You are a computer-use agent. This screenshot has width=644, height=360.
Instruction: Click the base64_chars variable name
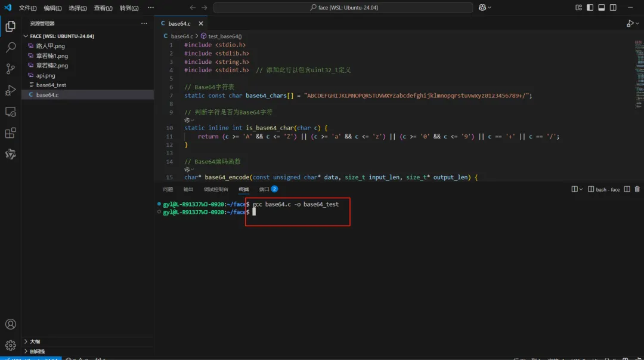click(266, 96)
